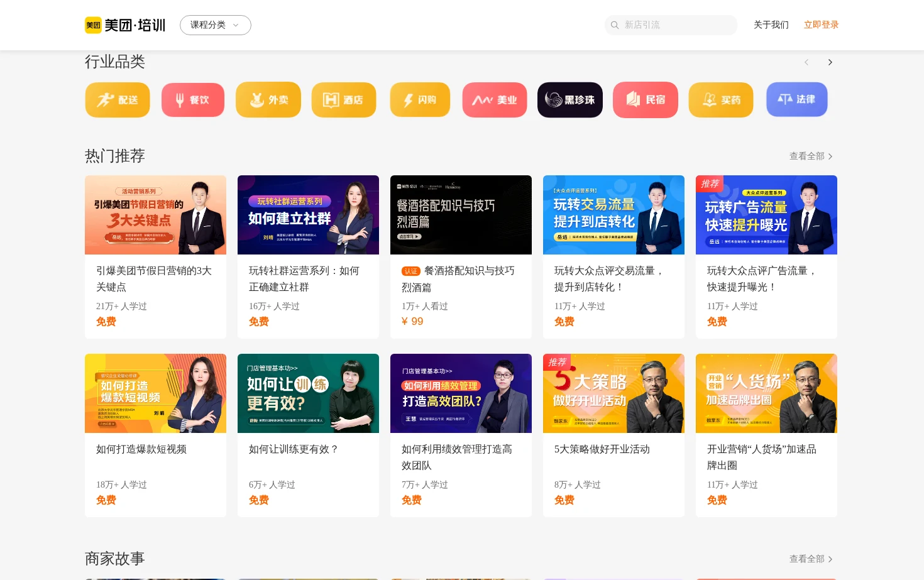This screenshot has width=924, height=580.
Task: Click the 立即登录 link
Action: (822, 25)
